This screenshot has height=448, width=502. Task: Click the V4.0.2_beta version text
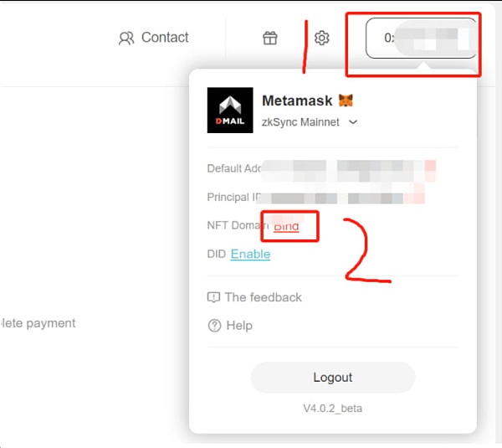tap(333, 409)
